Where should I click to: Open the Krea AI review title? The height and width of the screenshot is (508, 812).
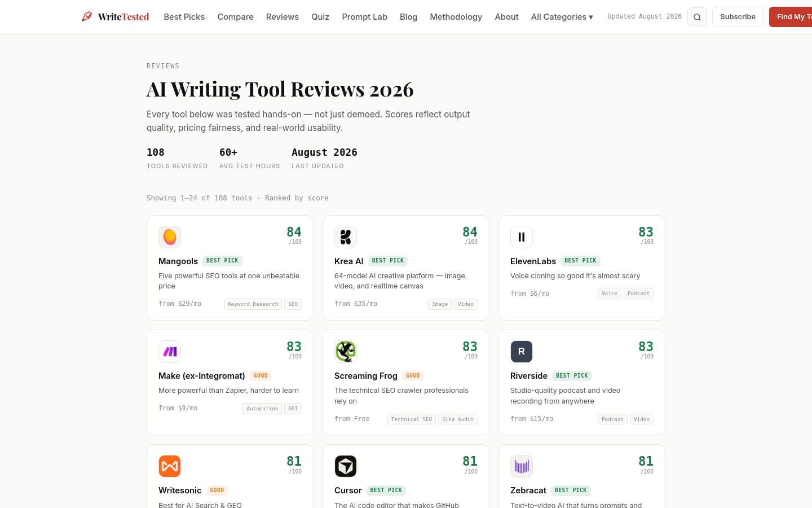[x=349, y=261]
